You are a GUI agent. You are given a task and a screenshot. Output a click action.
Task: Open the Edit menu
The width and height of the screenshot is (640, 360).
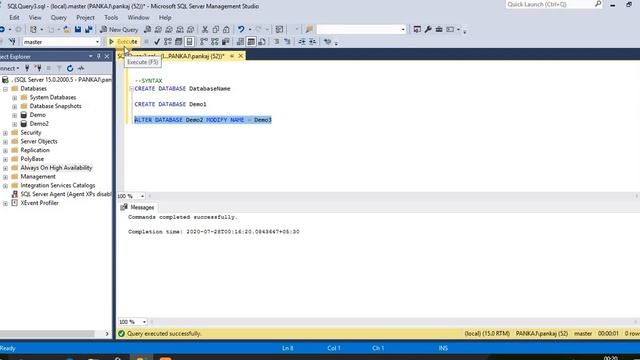[14, 18]
